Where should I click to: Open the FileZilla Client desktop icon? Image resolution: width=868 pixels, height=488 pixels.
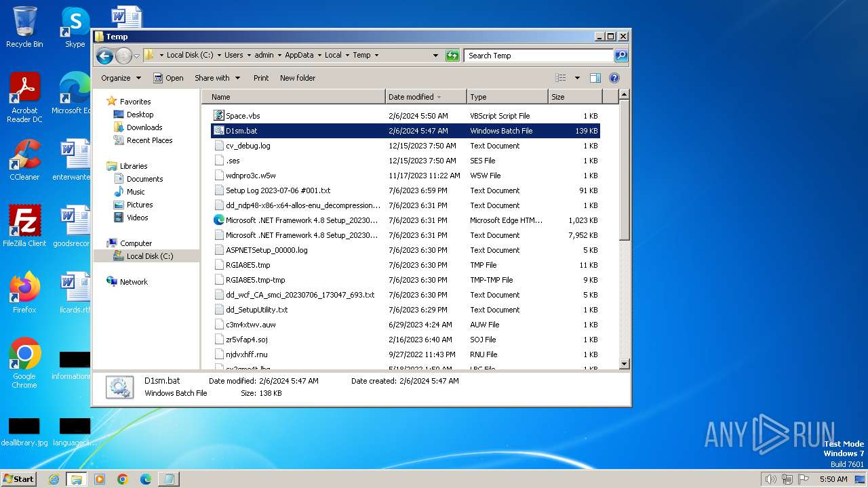24,226
